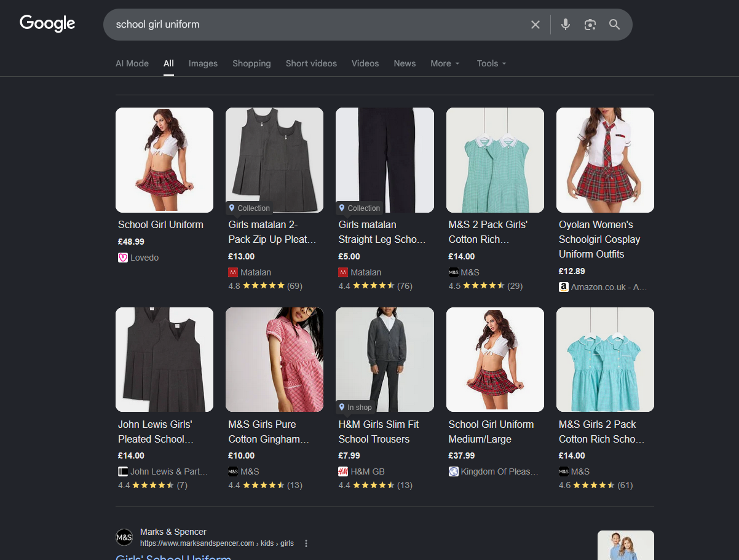Switch to the AI Mode tab
Viewport: 739px width, 560px height.
(132, 63)
